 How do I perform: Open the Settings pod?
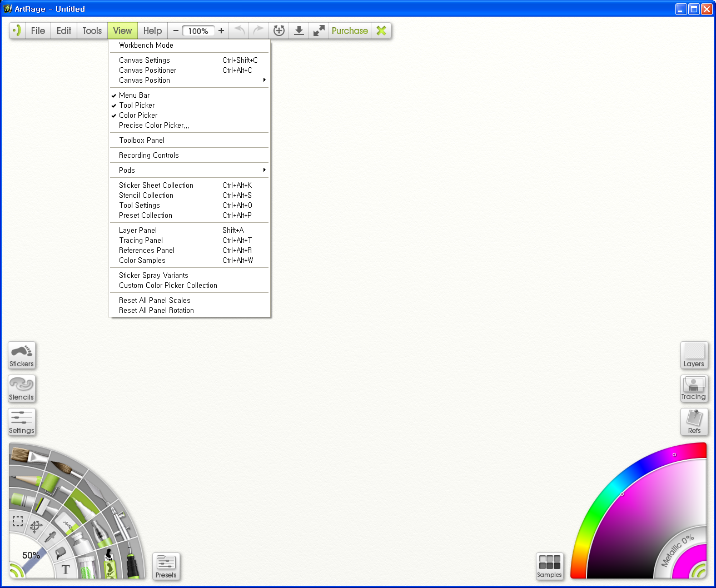pyautogui.click(x=22, y=422)
